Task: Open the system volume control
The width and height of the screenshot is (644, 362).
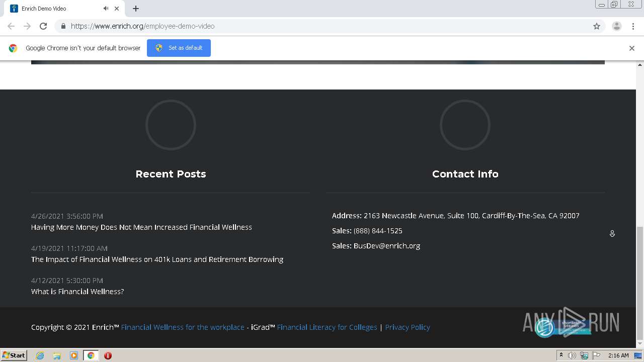Action: point(572,355)
